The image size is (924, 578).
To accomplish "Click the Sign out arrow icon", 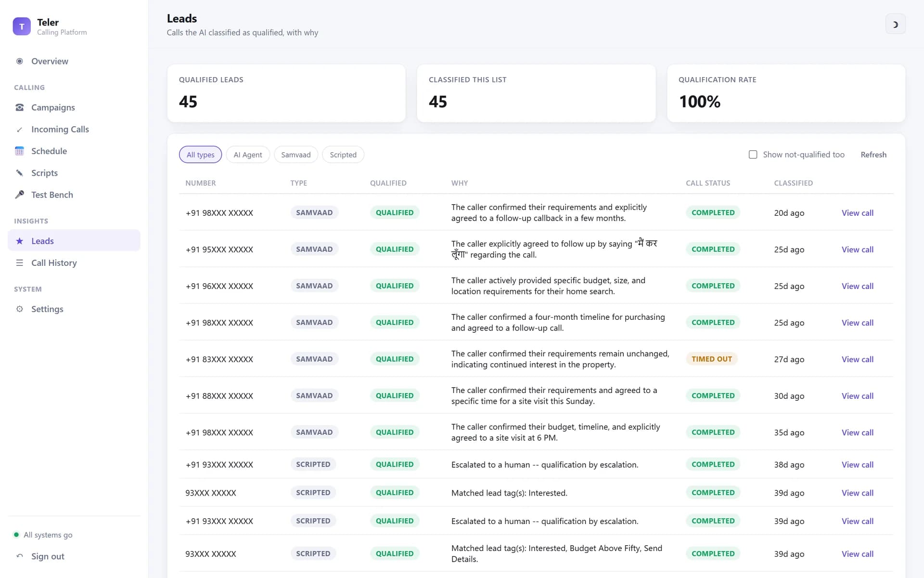I will 20,556.
